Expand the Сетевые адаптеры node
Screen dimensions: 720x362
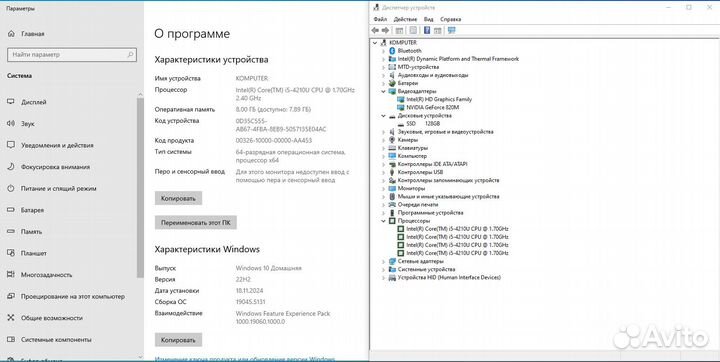[383, 261]
